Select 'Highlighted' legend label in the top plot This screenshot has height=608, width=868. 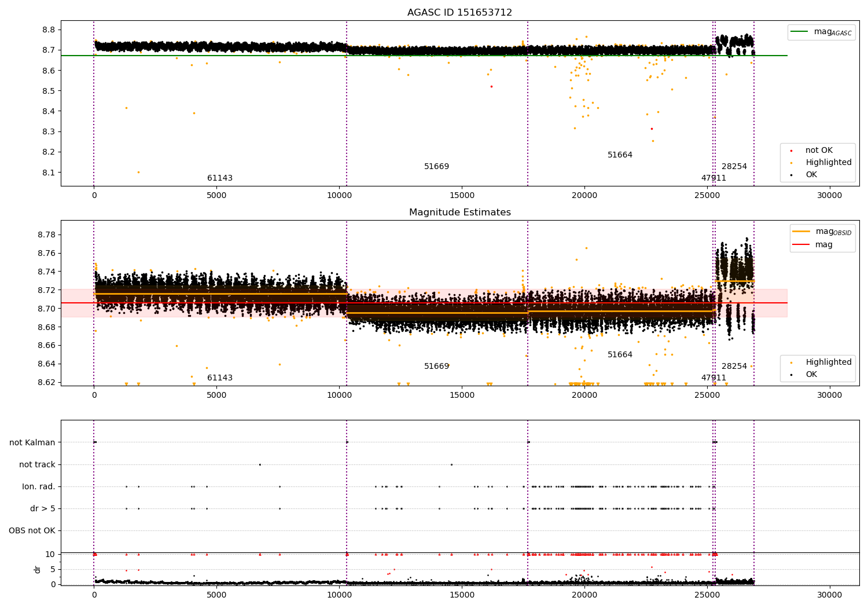click(829, 163)
